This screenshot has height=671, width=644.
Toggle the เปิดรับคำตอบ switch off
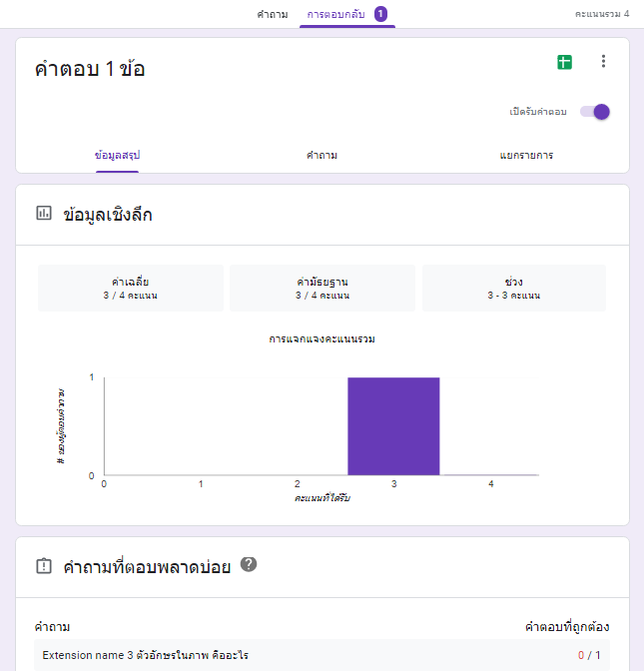pos(595,112)
